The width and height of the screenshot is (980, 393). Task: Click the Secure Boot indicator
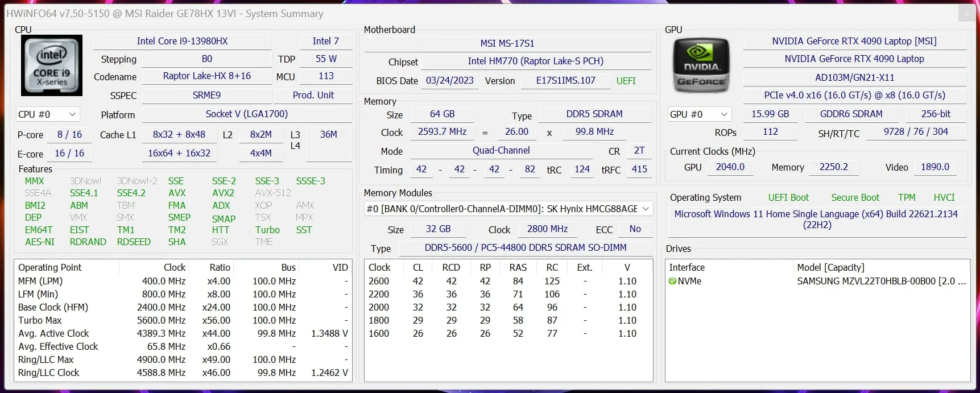855,197
